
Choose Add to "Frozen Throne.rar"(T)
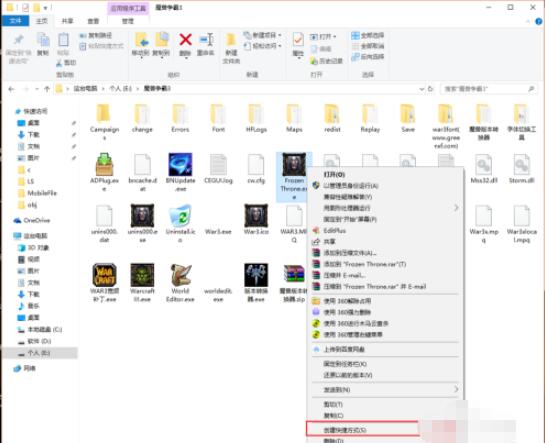(365, 264)
